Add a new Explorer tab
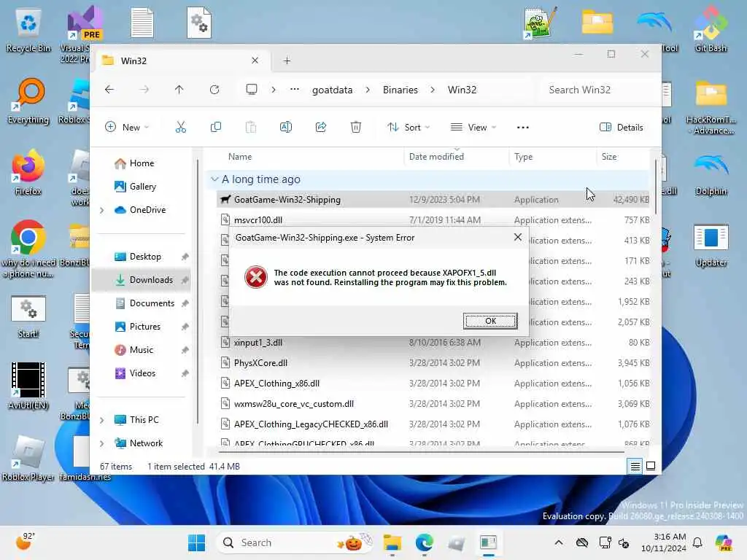 (x=287, y=61)
